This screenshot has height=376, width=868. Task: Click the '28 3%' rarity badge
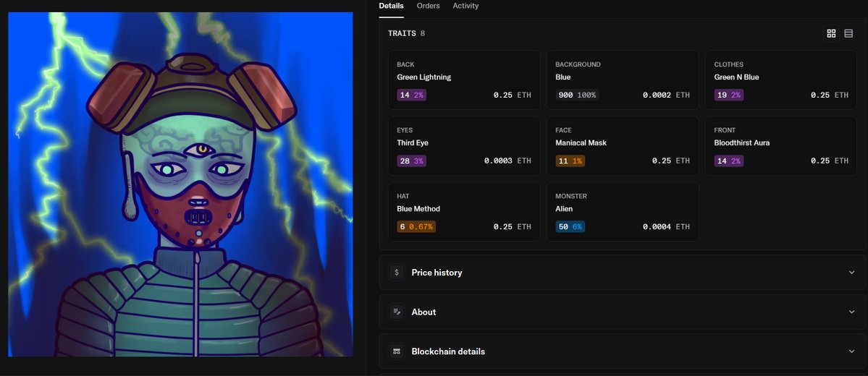click(411, 161)
